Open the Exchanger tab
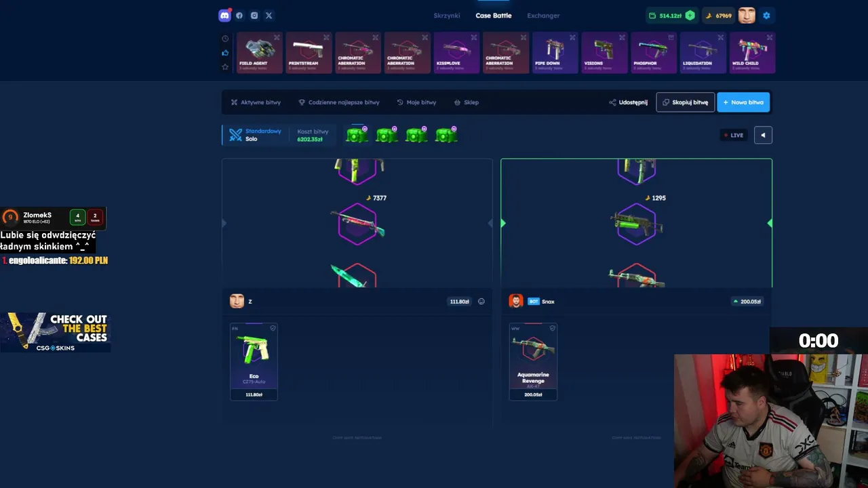 (x=543, y=16)
